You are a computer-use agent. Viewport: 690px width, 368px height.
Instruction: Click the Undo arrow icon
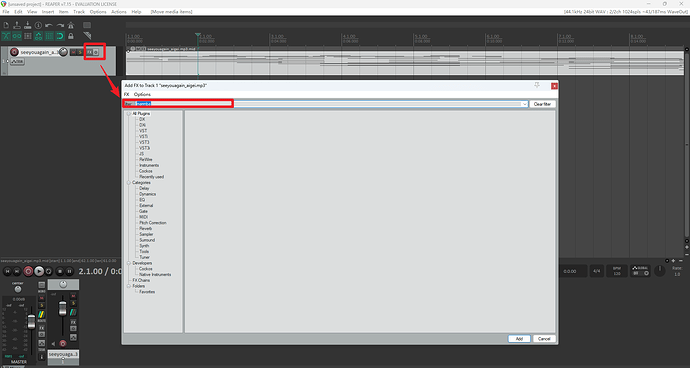[x=49, y=25]
